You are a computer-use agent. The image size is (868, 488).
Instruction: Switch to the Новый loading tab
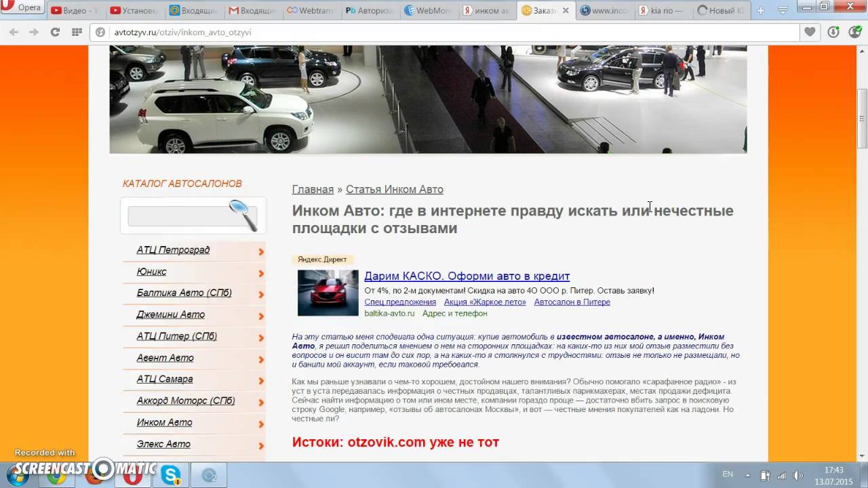(x=723, y=10)
